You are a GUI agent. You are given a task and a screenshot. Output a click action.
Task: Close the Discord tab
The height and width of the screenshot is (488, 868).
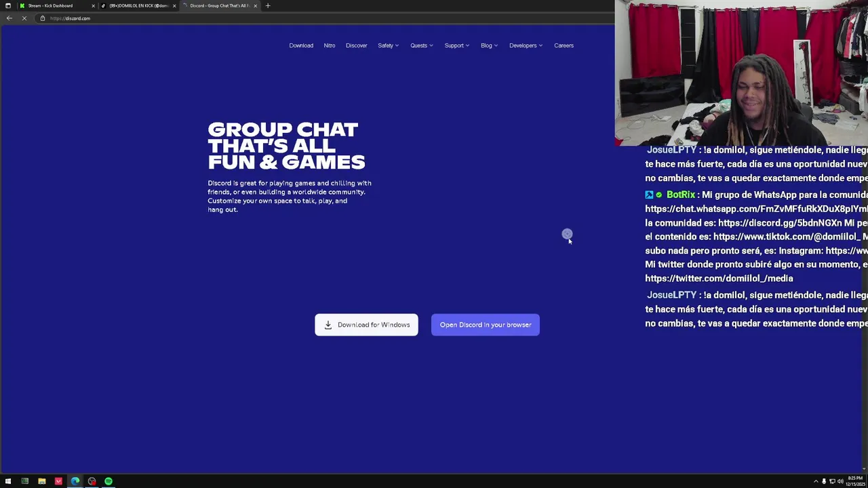pyautogui.click(x=255, y=5)
